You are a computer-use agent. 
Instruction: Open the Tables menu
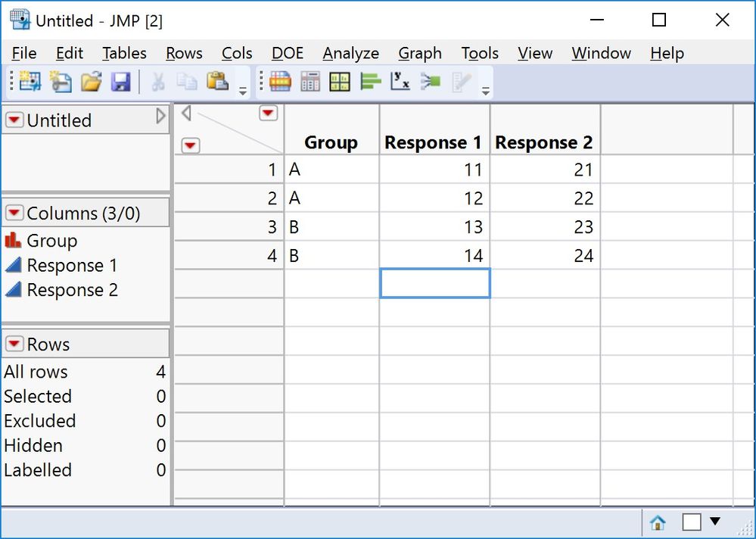pyautogui.click(x=124, y=53)
